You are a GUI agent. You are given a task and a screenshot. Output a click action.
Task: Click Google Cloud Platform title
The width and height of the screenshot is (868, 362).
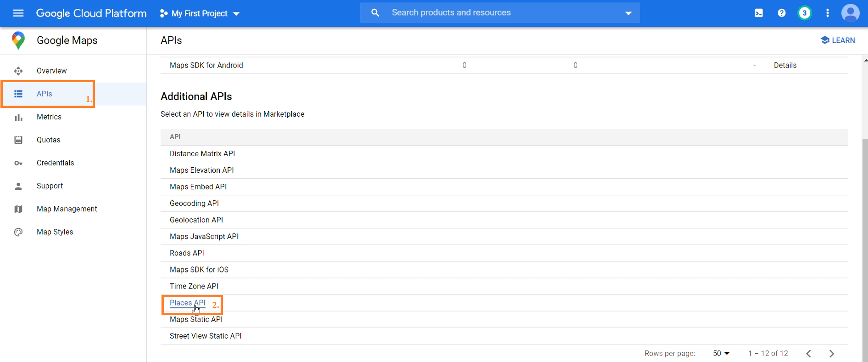coord(91,13)
